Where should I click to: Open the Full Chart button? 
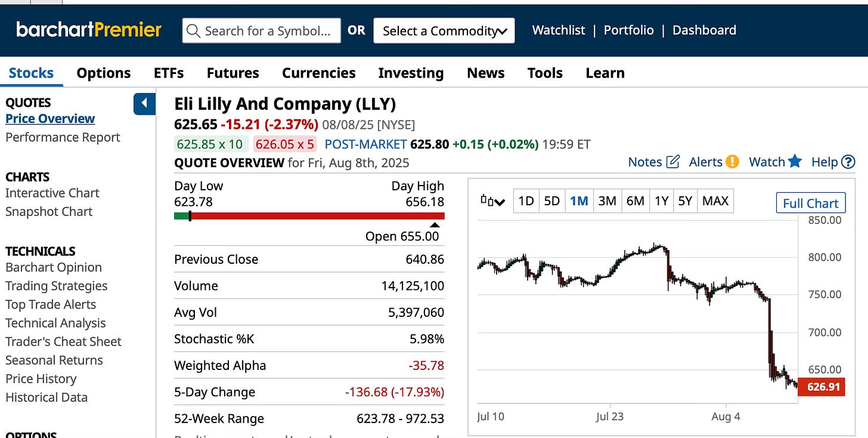click(x=811, y=203)
